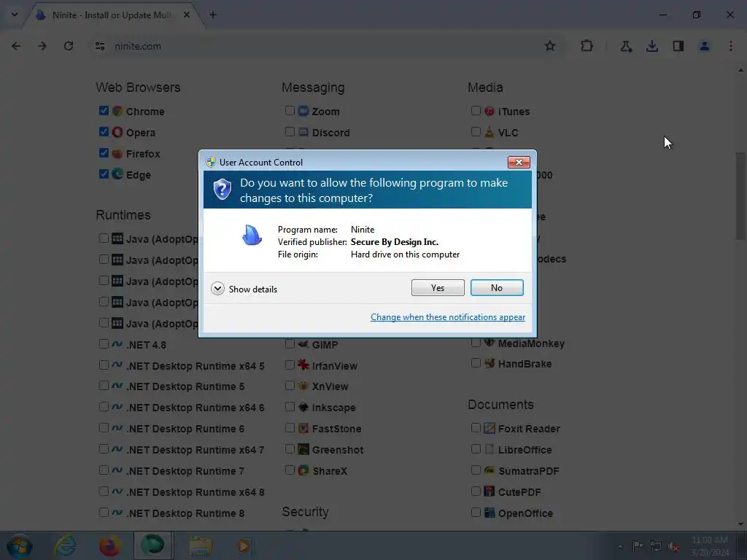The height and width of the screenshot is (560, 747).
Task: Check the iTunes checkbox
Action: click(x=476, y=111)
